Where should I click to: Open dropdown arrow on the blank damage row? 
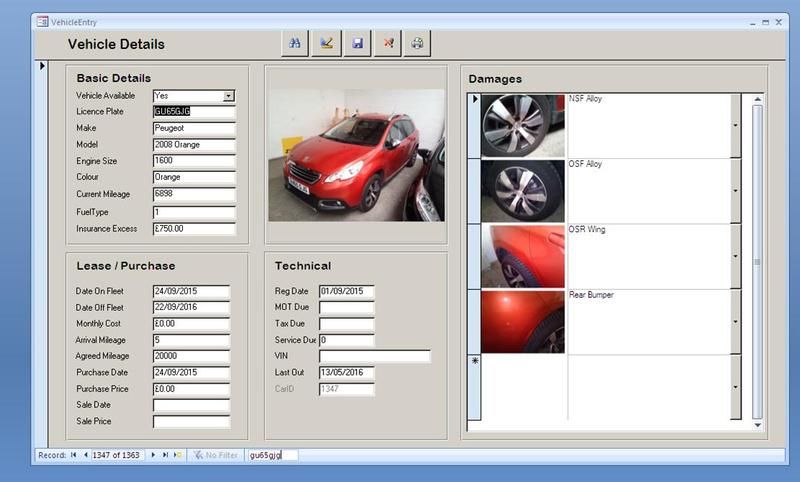[x=735, y=387]
